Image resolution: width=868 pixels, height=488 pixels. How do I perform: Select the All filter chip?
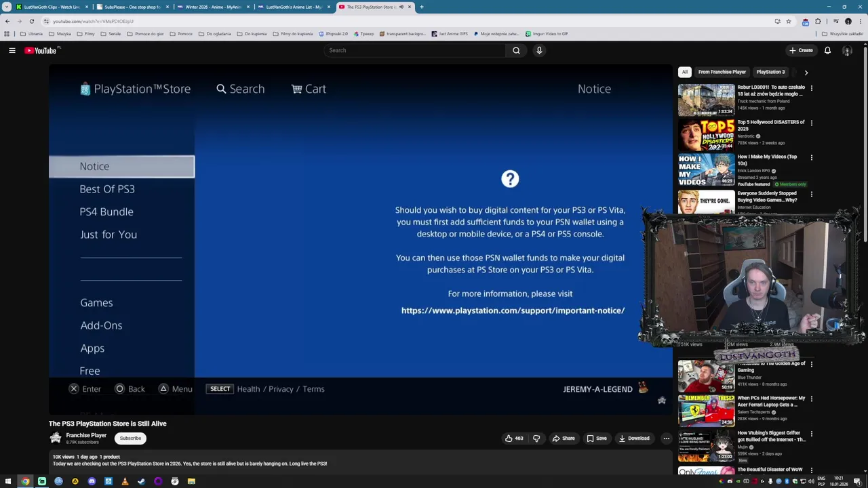click(685, 72)
